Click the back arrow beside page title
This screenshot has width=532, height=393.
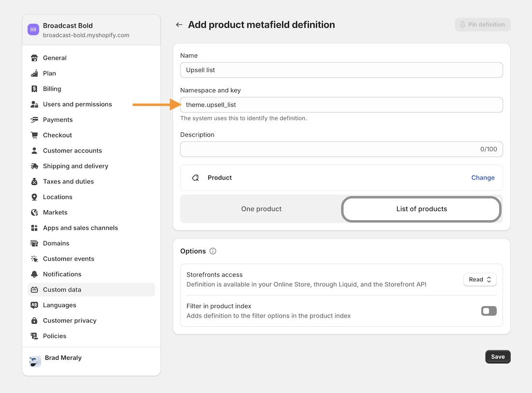(x=179, y=25)
